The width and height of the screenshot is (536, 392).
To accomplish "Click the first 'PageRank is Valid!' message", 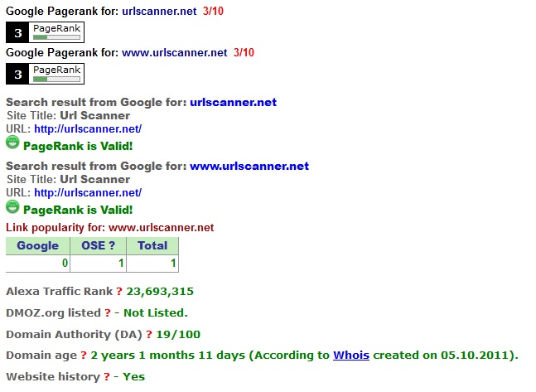I will tap(78, 147).
